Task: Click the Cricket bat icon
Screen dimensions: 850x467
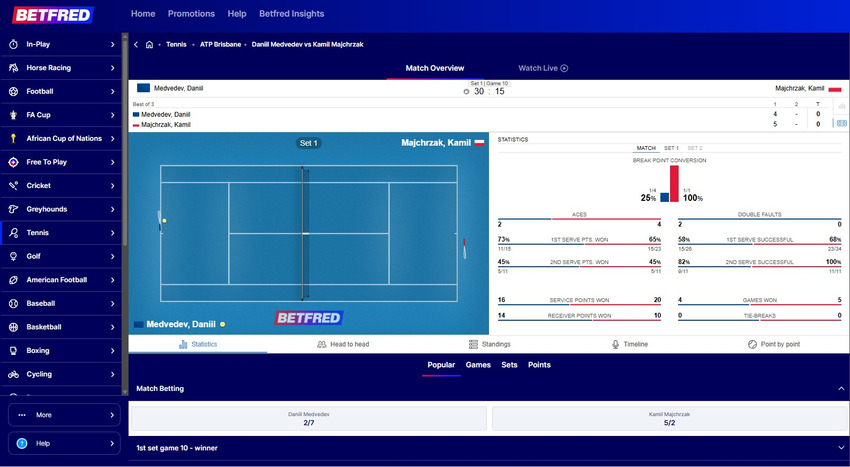Action: (14, 185)
